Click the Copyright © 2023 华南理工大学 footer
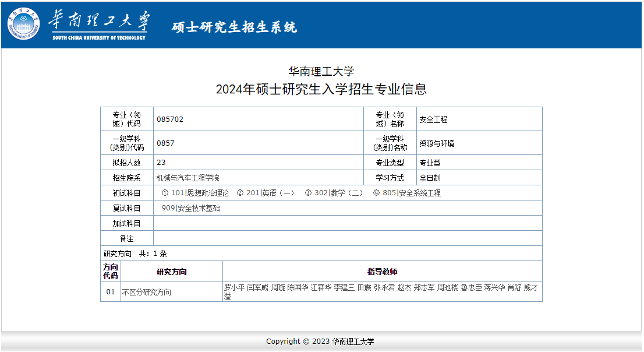 [x=320, y=342]
